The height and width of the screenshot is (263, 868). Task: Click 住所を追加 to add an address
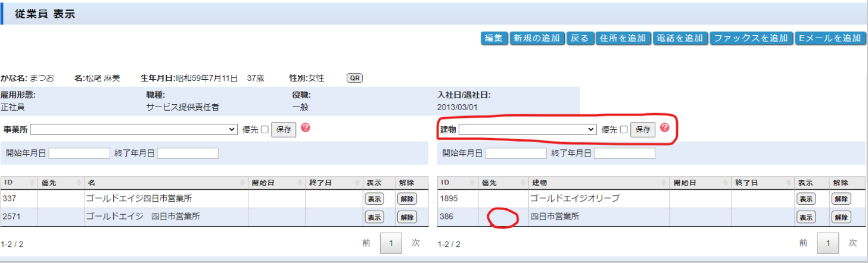(623, 38)
